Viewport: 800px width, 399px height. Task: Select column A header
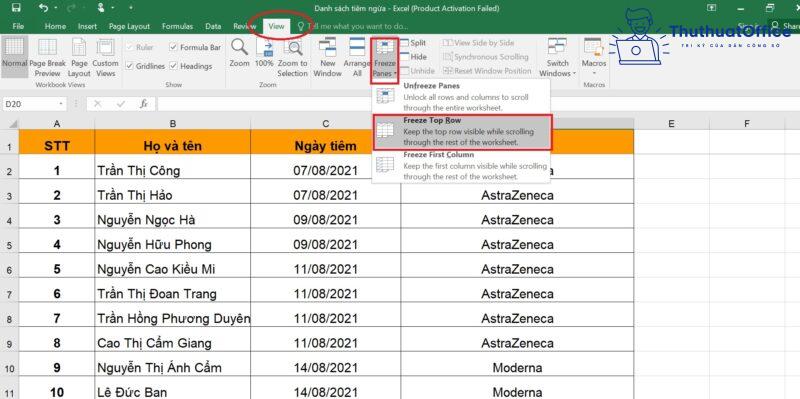57,124
